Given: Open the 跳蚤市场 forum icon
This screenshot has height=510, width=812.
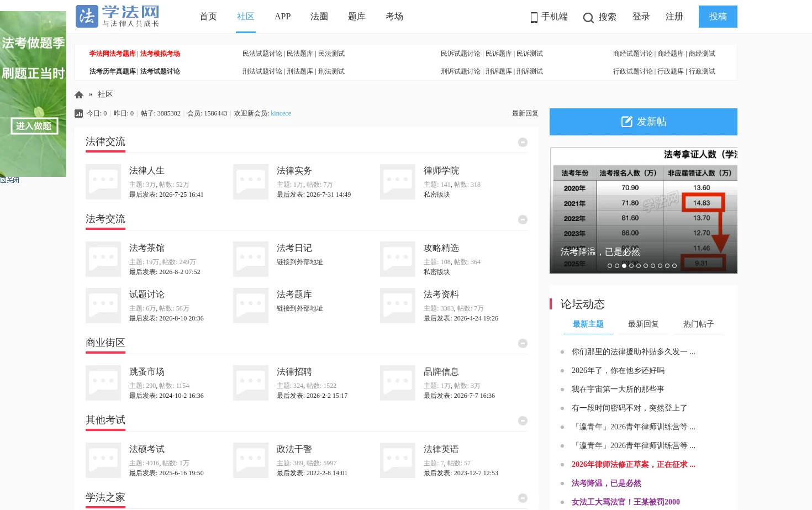Looking at the screenshot, I should 103,383.
